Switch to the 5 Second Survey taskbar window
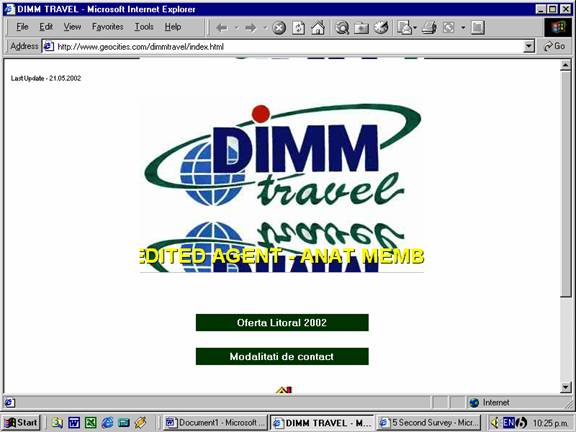This screenshot has width=576, height=432. [x=429, y=422]
